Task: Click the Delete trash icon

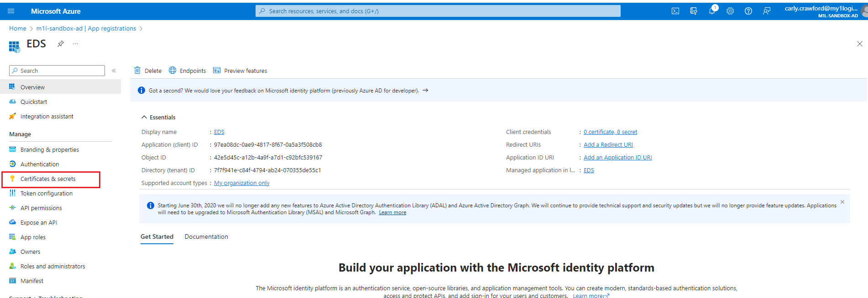Action: [137, 70]
